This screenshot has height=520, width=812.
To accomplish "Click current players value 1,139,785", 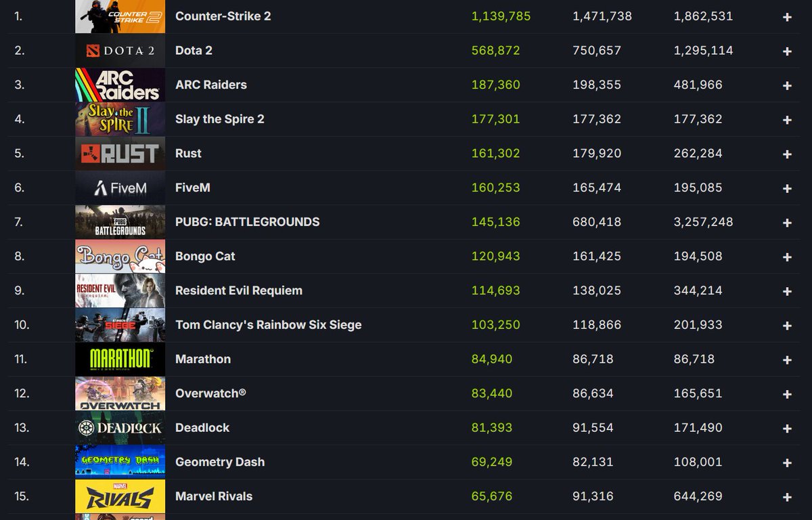I will click(501, 16).
